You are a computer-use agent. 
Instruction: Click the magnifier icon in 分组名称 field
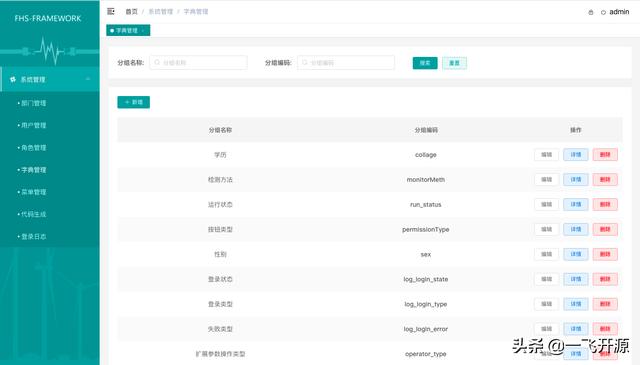(157, 62)
